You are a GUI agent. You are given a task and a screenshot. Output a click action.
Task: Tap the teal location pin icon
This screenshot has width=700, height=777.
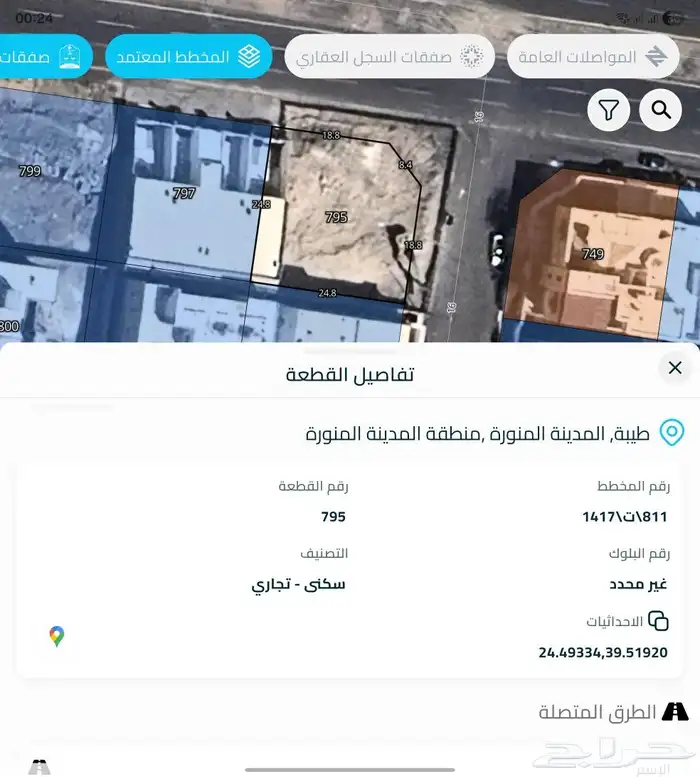point(672,432)
